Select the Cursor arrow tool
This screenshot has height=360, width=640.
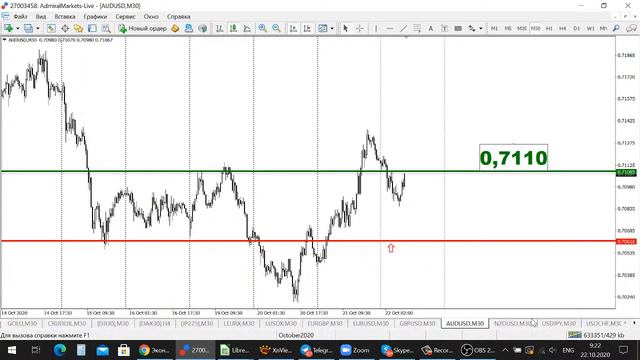346,28
